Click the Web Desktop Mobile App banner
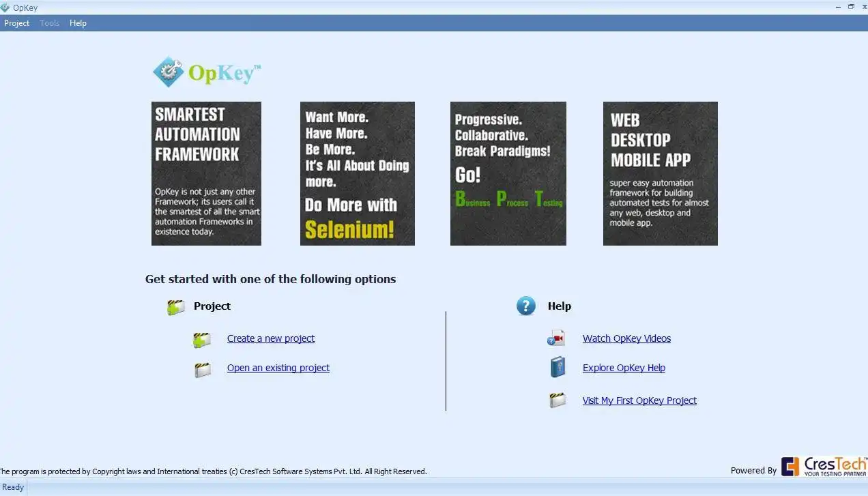Screen dimensions: 868x496 (x=661, y=173)
